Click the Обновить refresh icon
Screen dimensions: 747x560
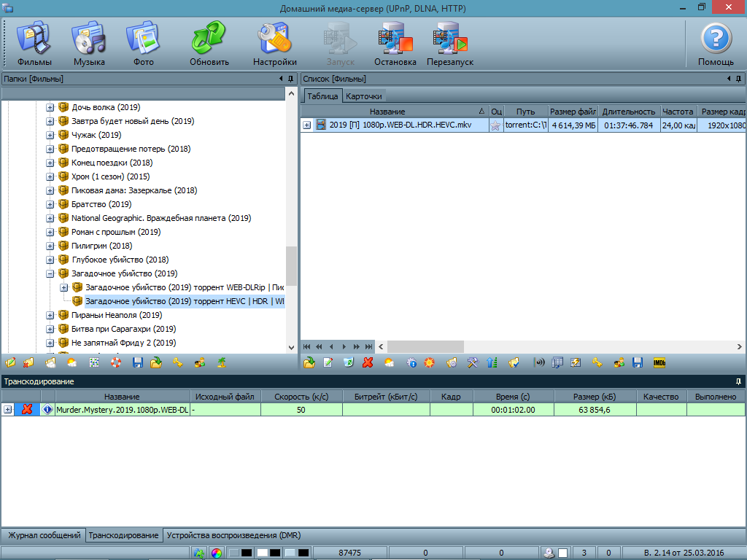tap(209, 44)
